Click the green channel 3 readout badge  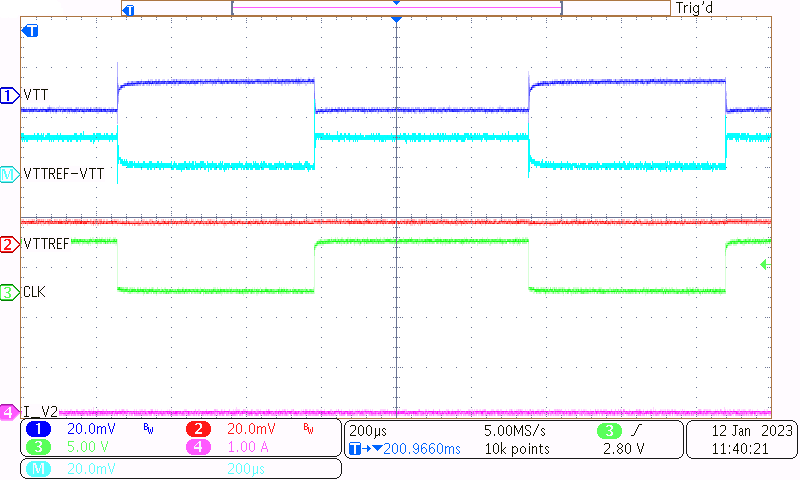[38, 447]
